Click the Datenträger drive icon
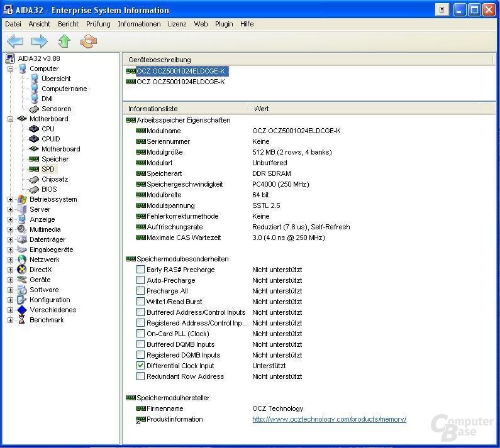Image resolution: width=500 pixels, height=448 pixels. click(x=22, y=239)
